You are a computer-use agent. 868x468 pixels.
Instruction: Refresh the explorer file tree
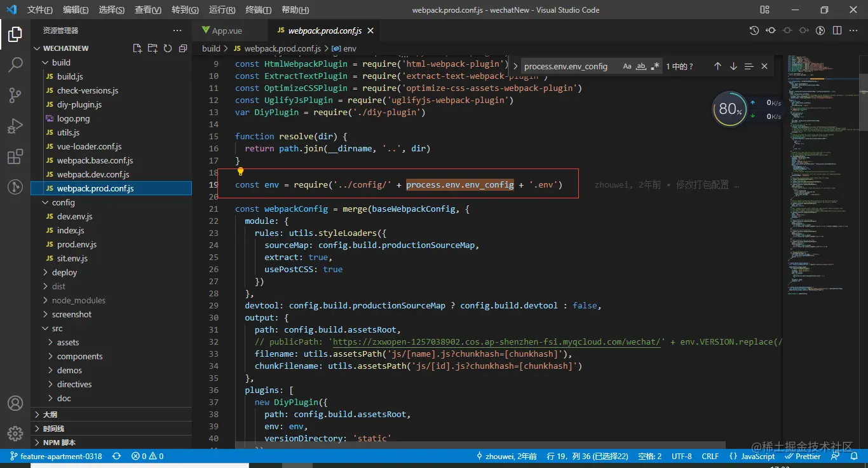point(168,48)
